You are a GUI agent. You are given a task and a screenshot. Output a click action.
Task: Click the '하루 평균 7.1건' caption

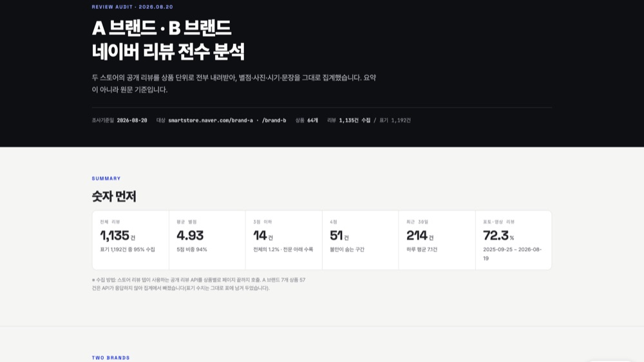pos(422,249)
